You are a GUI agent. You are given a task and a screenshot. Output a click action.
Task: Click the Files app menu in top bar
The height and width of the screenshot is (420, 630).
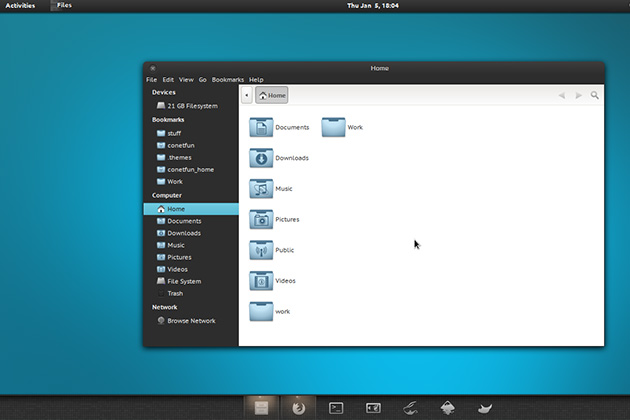pyautogui.click(x=61, y=6)
